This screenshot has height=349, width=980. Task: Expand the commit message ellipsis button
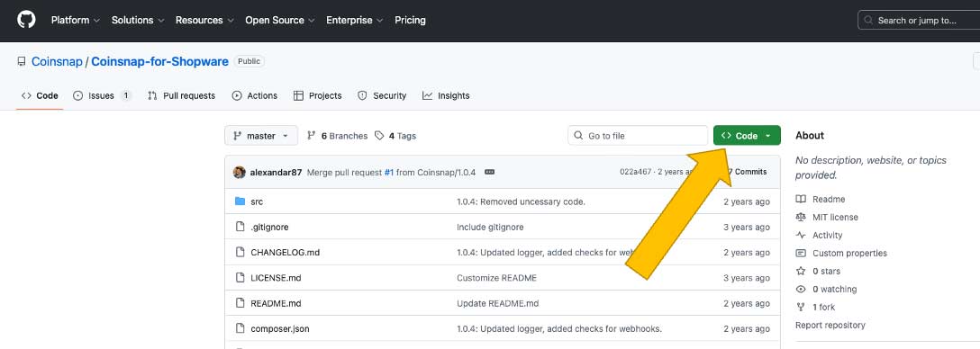click(x=489, y=173)
